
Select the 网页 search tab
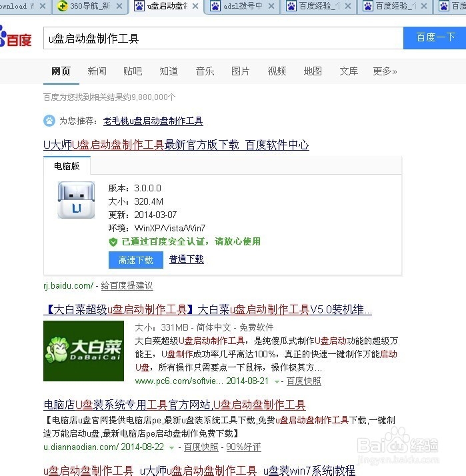(61, 71)
